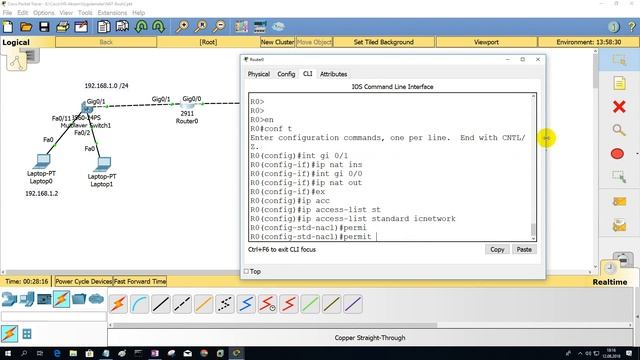Switch to the Physical tab

tap(259, 74)
